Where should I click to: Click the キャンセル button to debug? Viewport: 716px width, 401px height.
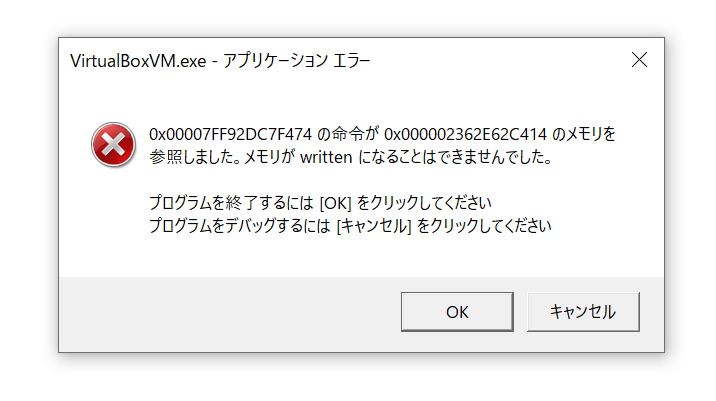583,312
